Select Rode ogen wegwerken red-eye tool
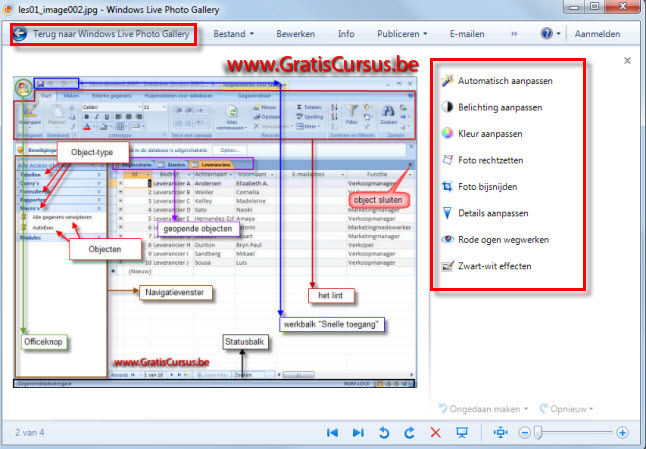646x449 pixels. click(495, 239)
